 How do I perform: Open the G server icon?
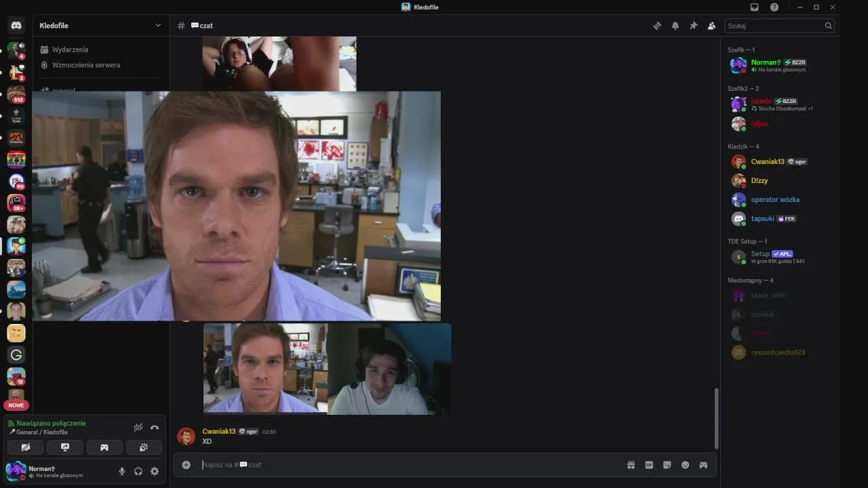16,354
